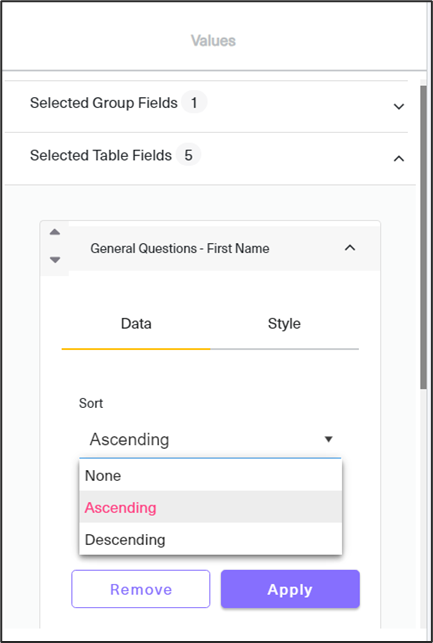
Task: Expand Selected Group Fields section
Action: (x=399, y=107)
